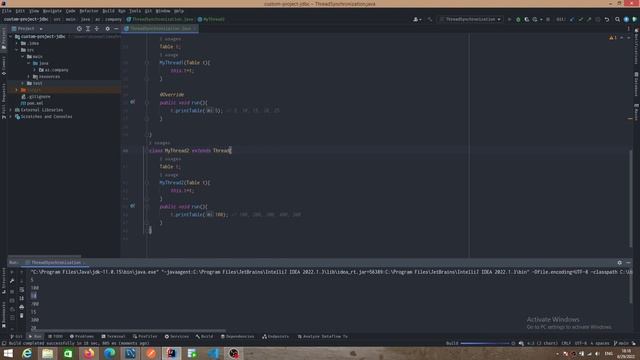Open the Dependencies tool window
Screen dimensions: 640x360
238,336
